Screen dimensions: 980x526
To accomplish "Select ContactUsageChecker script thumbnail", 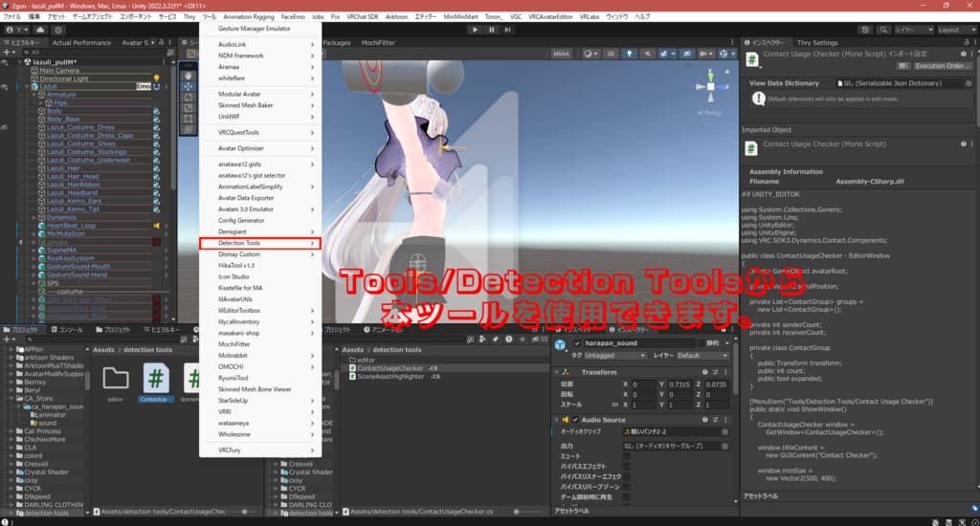I will [156, 382].
